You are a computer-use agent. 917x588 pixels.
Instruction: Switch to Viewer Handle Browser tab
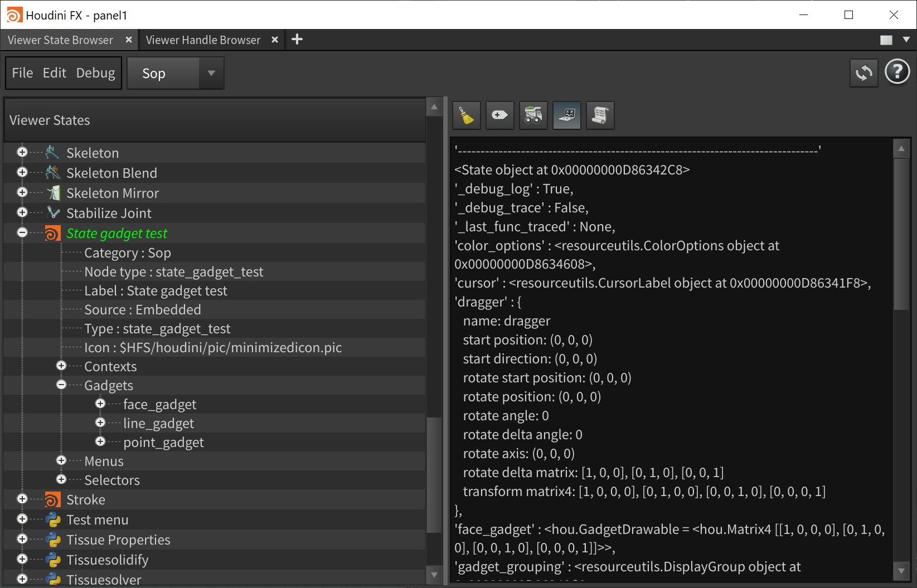click(x=203, y=40)
